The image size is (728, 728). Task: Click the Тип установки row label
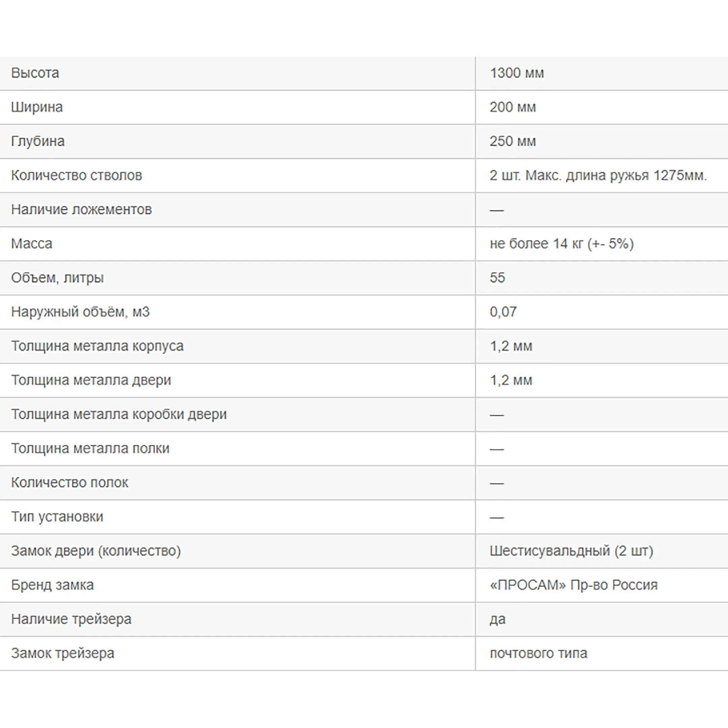click(x=57, y=517)
